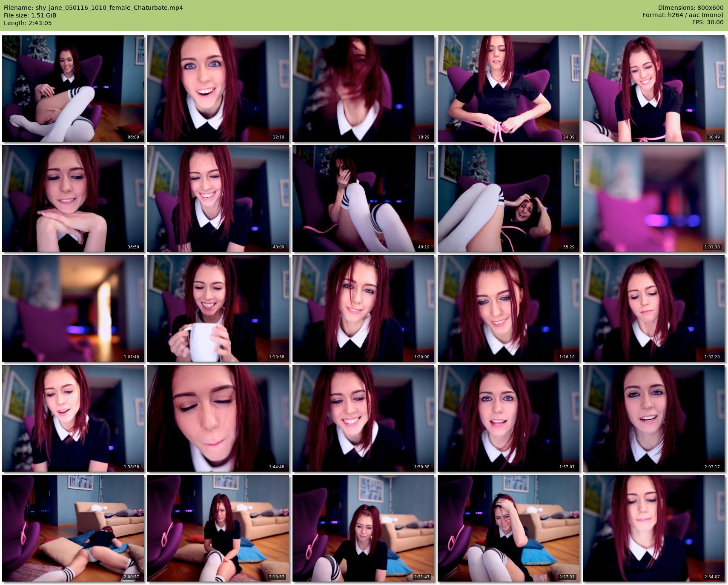Open the close-up frame at 1:44:48
Viewport: 728px width, 585px height.
(218, 418)
